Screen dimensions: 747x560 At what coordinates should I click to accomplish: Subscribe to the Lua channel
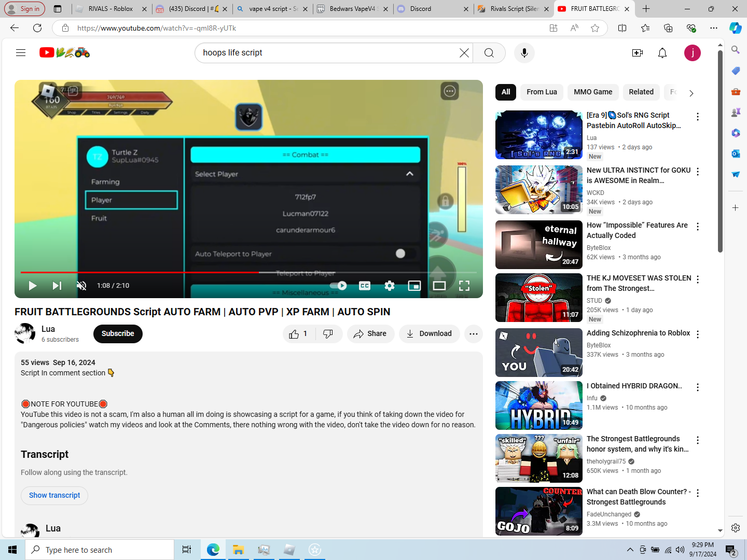[x=118, y=334]
